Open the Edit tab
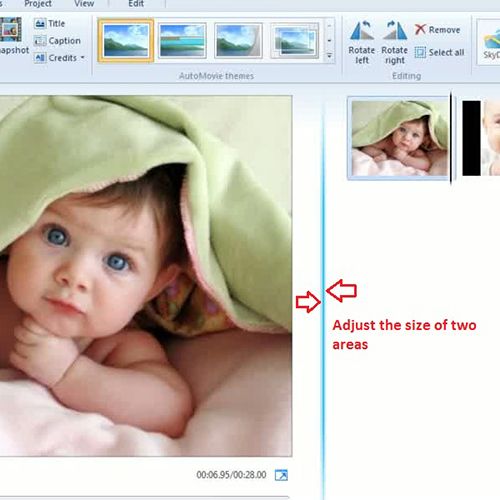The image size is (500, 500). click(x=136, y=4)
